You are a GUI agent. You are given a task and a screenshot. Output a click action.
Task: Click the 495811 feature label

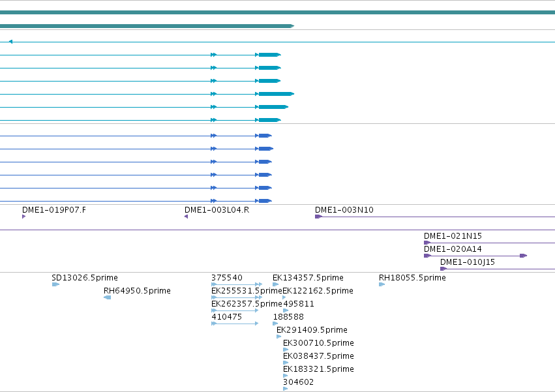point(299,304)
